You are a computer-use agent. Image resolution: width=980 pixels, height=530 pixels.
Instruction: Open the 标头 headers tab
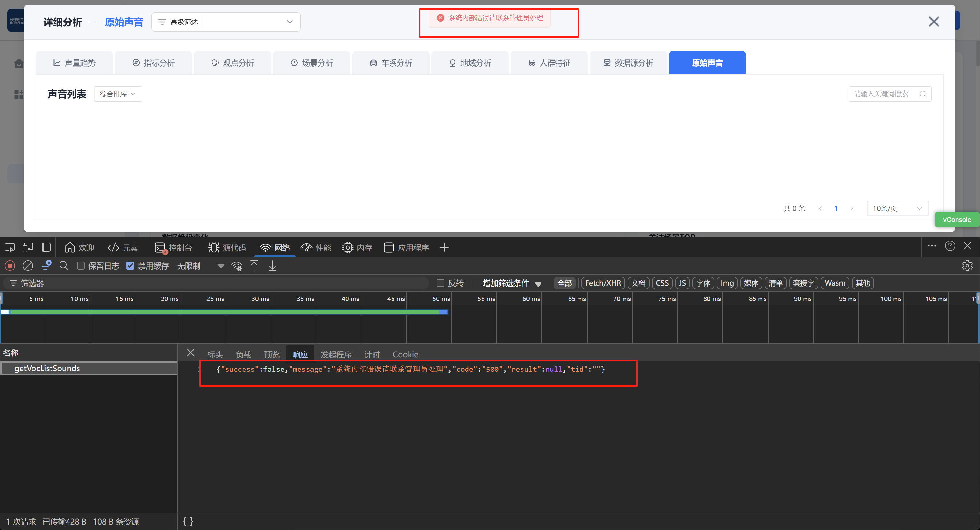tap(215, 354)
